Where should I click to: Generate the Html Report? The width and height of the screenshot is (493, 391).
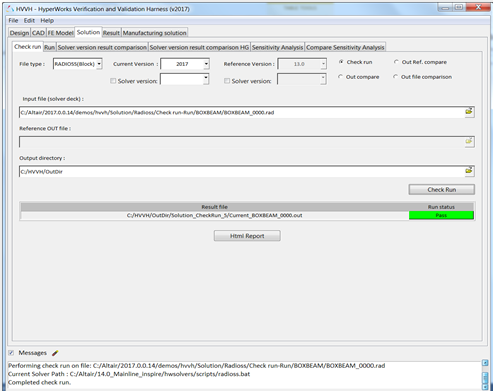click(247, 236)
